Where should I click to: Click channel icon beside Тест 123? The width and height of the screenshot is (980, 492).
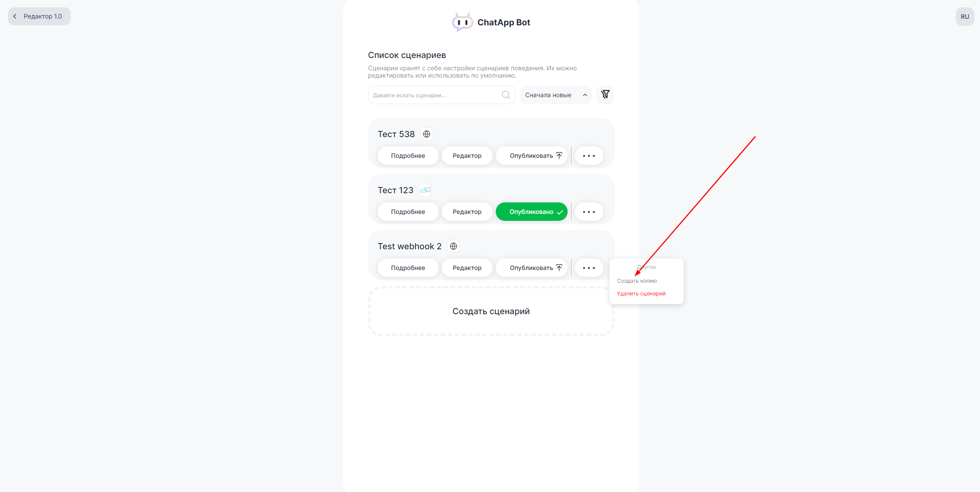pos(425,190)
